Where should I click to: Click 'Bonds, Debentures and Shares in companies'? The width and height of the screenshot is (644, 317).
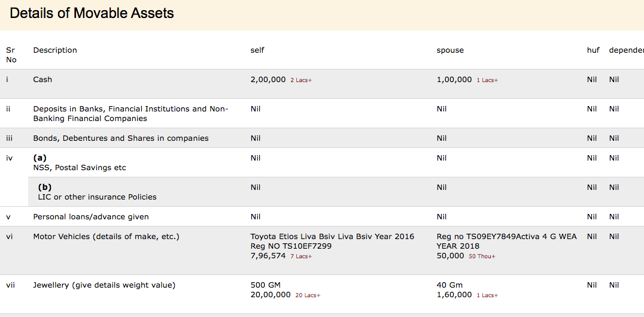point(121,138)
